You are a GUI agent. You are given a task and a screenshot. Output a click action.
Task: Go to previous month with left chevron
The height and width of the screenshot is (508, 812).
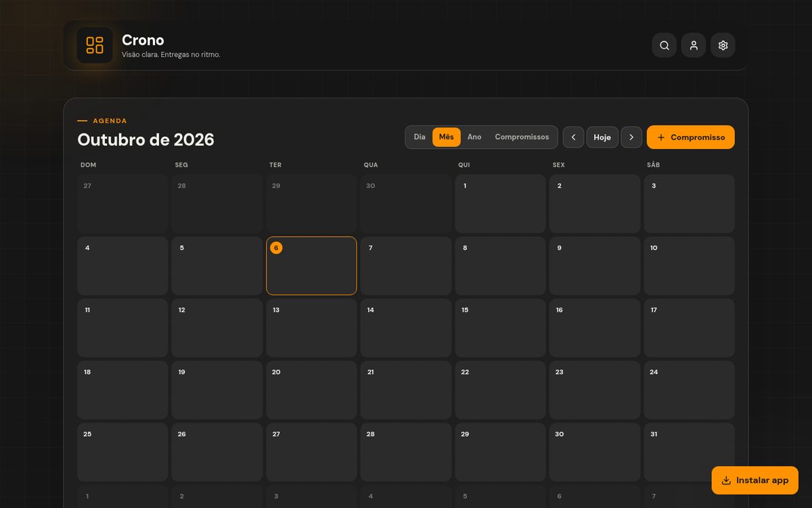(x=573, y=137)
